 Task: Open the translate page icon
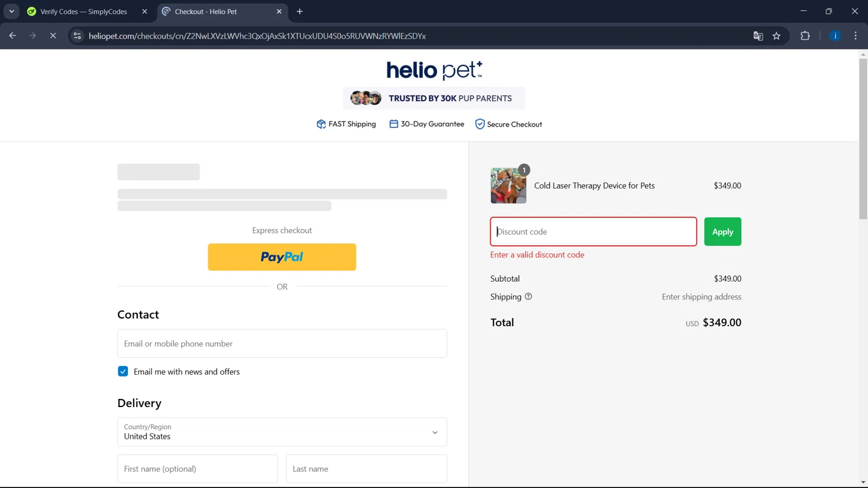click(758, 36)
